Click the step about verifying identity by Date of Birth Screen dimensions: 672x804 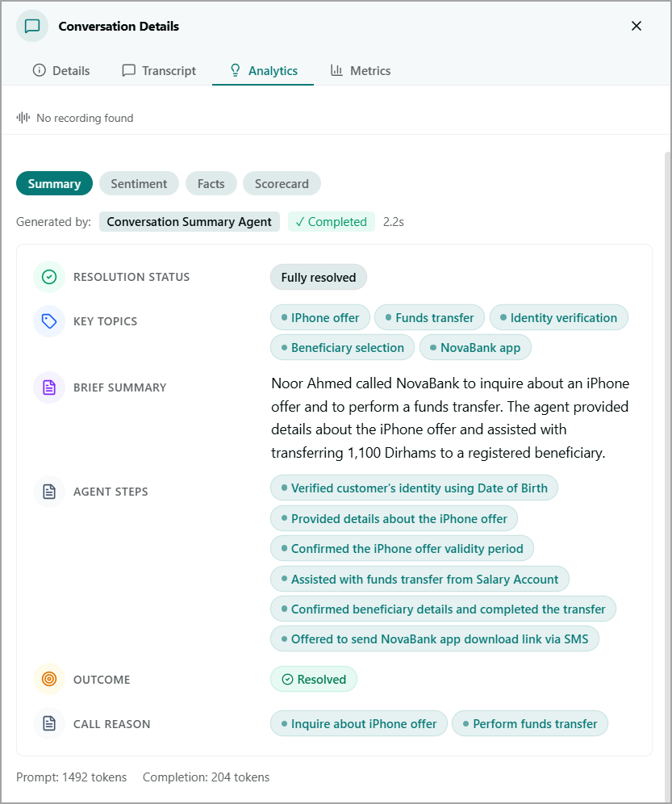click(414, 488)
